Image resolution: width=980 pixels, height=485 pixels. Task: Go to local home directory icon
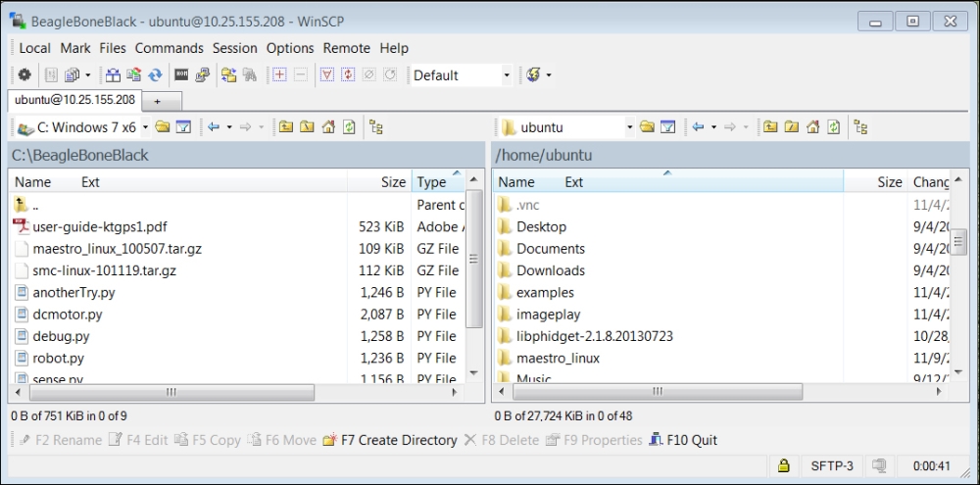click(328, 127)
